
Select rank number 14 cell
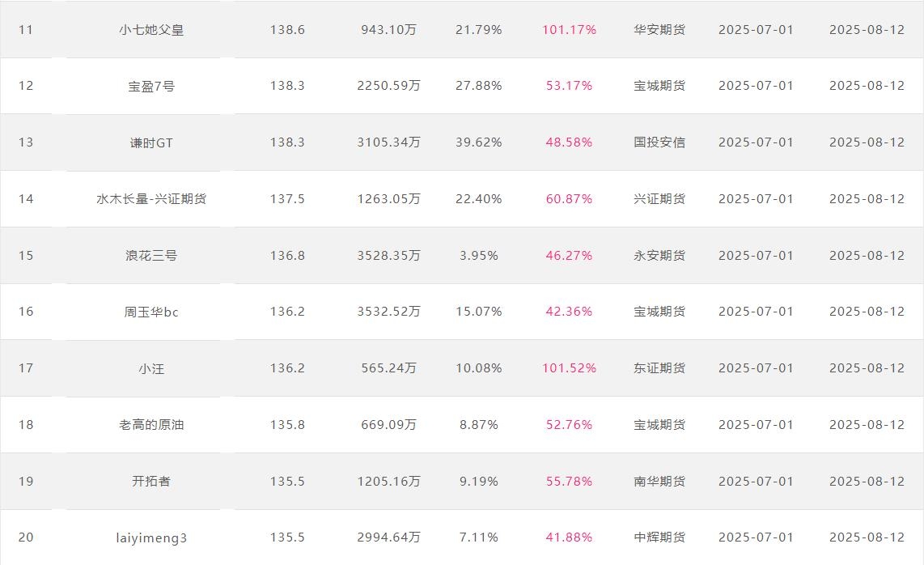26,199
